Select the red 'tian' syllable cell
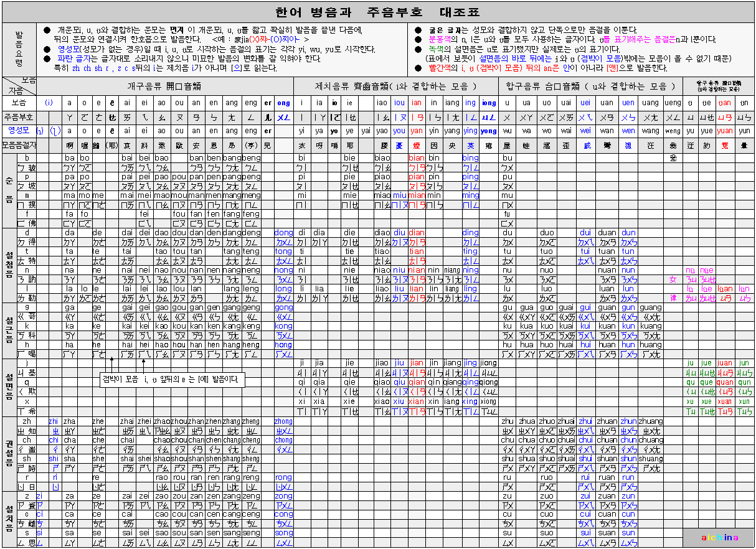Screen dimensions: 756x549 tap(417, 251)
